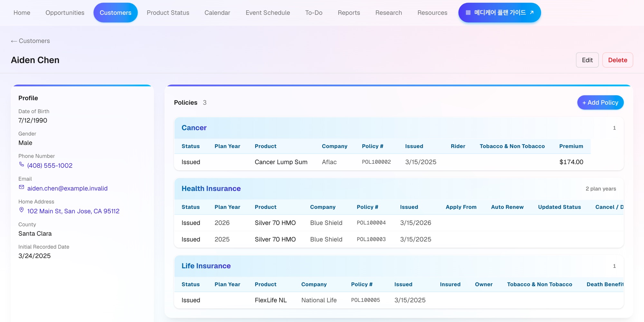Click the external arrow icon on Medicare guide button
Image resolution: width=644 pixels, height=322 pixels.
532,13
